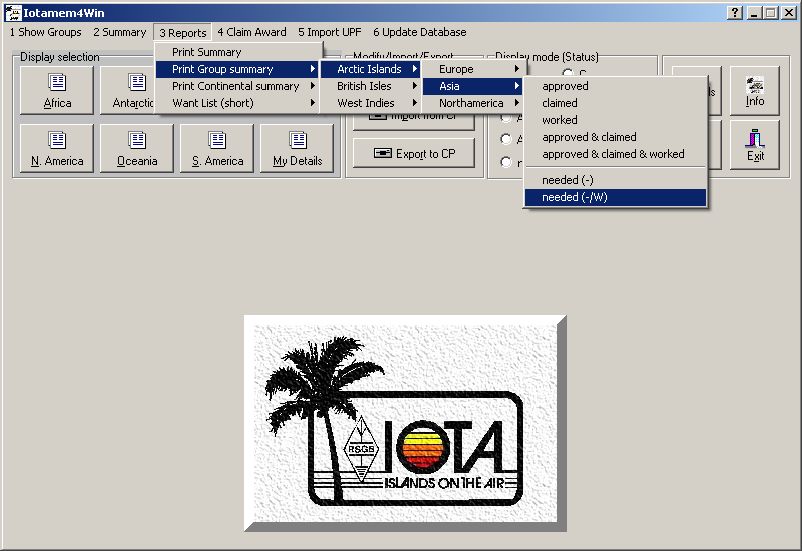
Task: Expand Print Continental summary submenu
Action: [238, 86]
